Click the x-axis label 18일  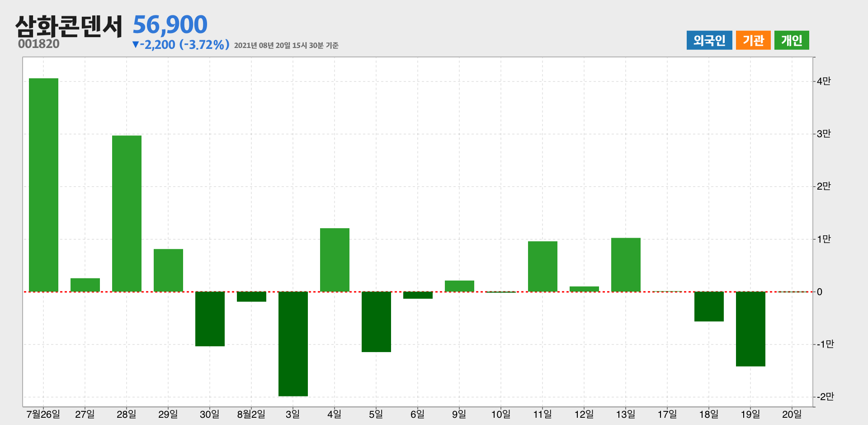click(x=709, y=414)
